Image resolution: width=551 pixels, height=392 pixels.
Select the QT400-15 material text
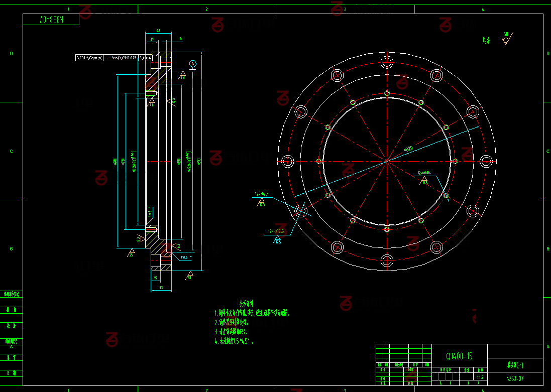click(x=459, y=356)
